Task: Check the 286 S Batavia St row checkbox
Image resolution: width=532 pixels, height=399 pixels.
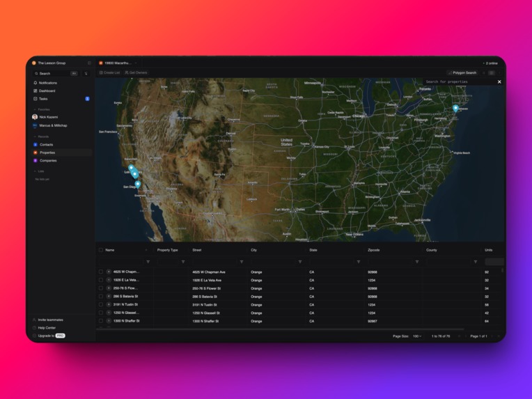Action: [101, 296]
